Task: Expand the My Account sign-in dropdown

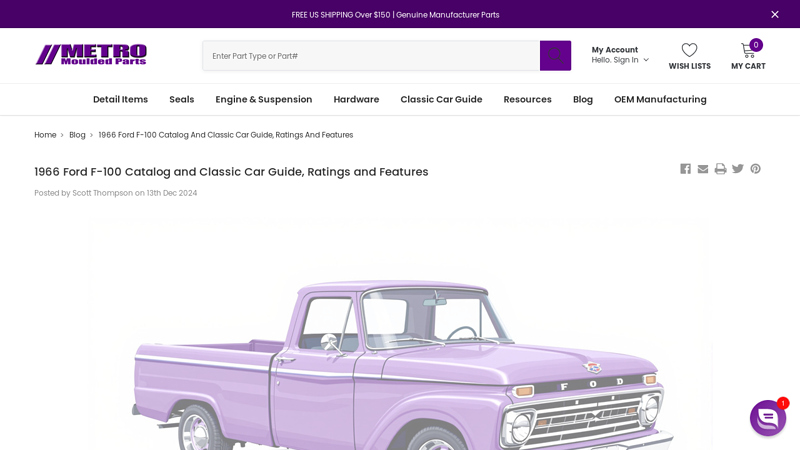Action: 620,55
